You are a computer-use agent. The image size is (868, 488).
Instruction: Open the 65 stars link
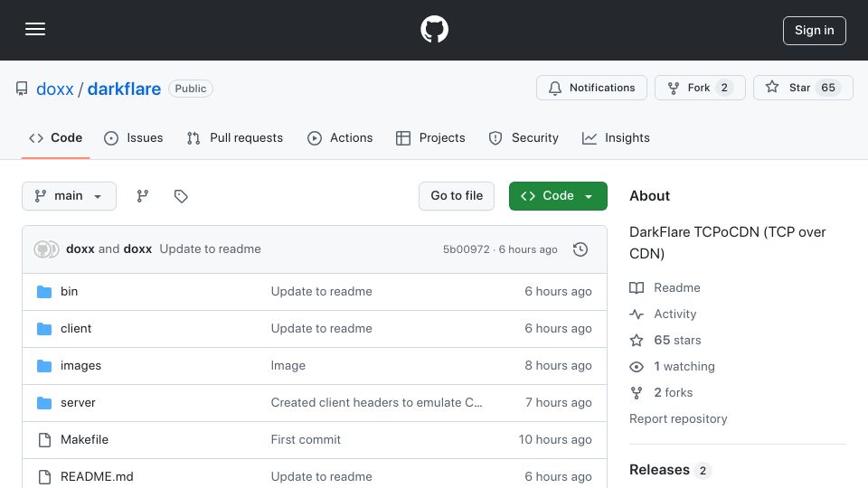(665, 341)
